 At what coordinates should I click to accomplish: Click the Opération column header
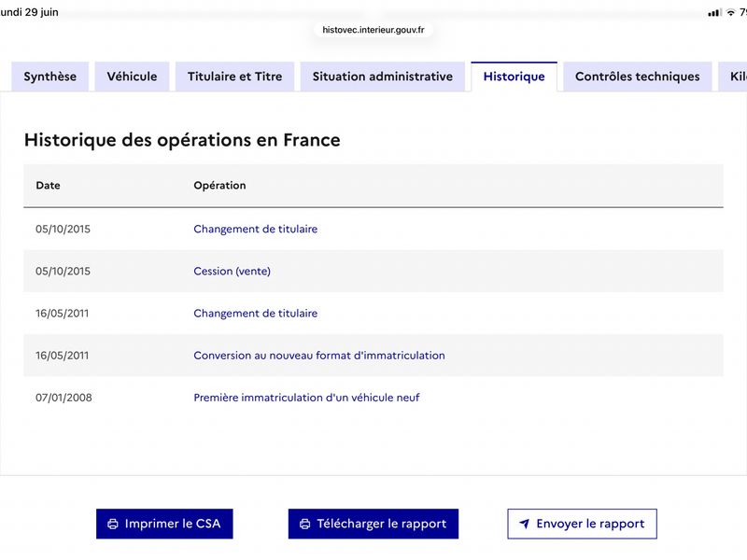pos(219,185)
